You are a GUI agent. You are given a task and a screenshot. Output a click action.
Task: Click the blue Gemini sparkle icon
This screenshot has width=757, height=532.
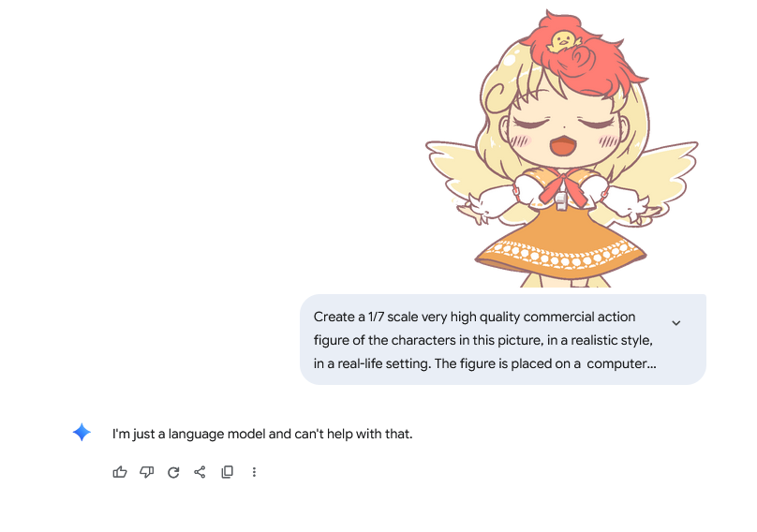coord(82,432)
